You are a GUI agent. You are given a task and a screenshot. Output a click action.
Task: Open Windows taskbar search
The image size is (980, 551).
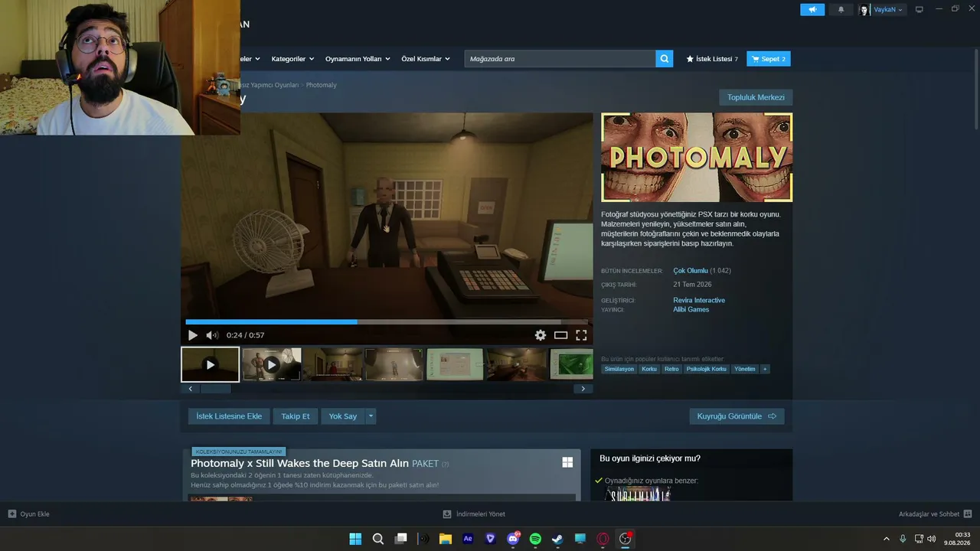coord(378,539)
